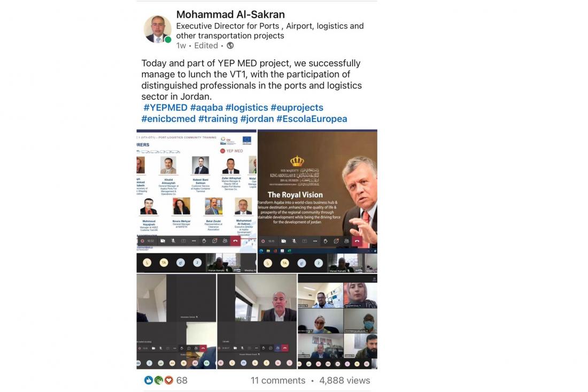Open the six-participant video grid image
Image resolution: width=588 pixels, height=392 pixels.
337,321
